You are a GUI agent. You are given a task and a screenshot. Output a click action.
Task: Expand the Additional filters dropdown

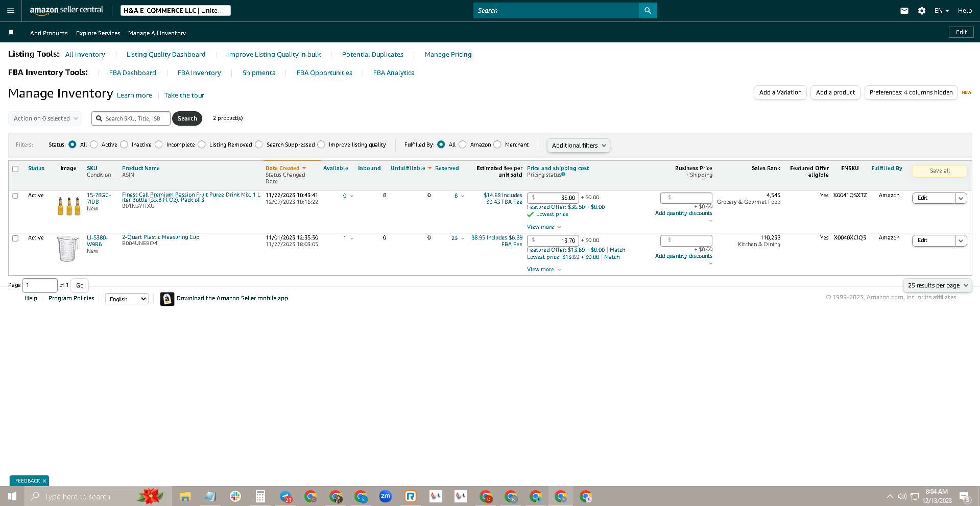tap(578, 146)
